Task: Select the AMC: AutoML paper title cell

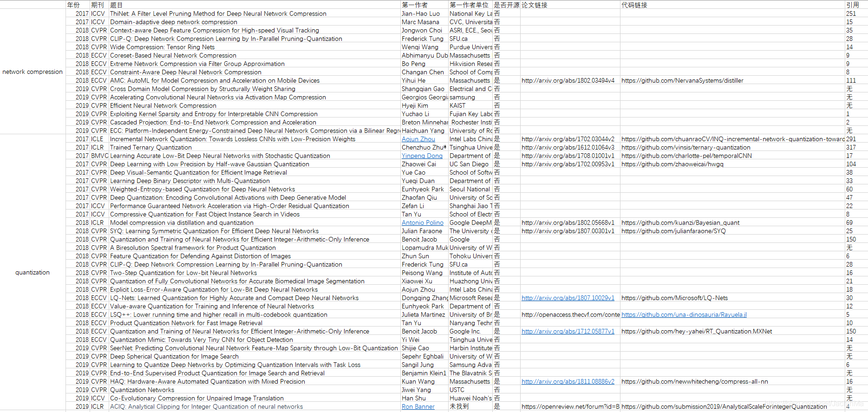Action: pos(255,80)
